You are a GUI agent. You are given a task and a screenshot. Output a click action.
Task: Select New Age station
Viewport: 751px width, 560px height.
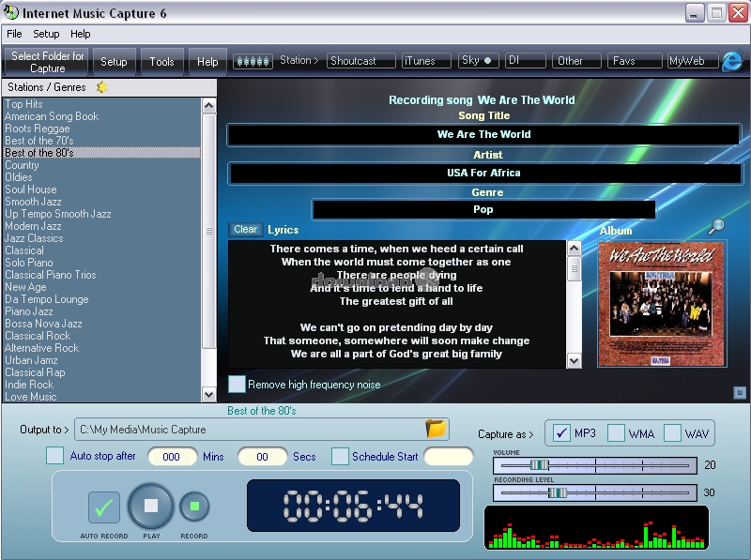pos(102,287)
